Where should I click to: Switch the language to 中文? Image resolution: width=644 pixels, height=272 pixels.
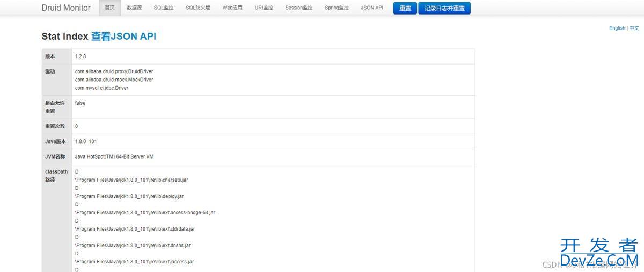coord(634,28)
